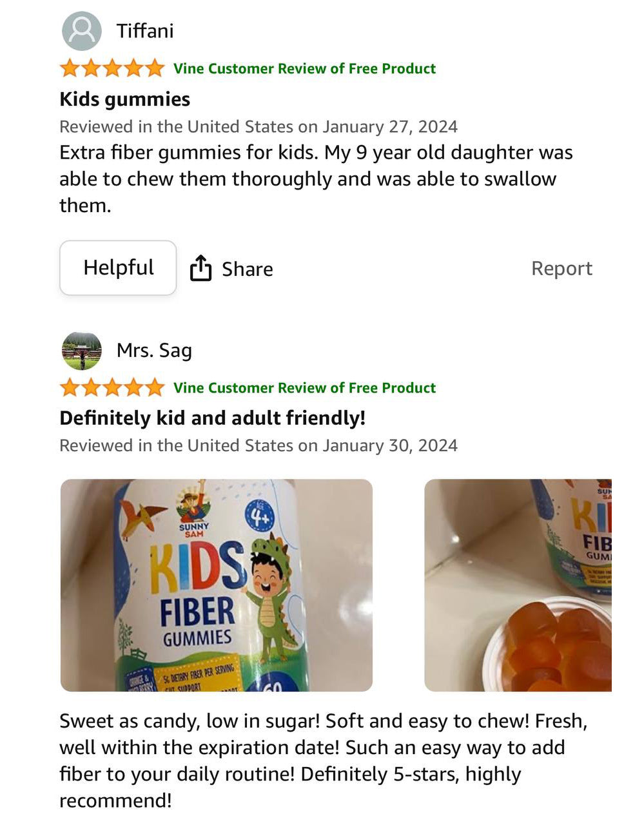
Task: Enlarge the Kids Fiber Gummies bottle photo
Action: [217, 585]
